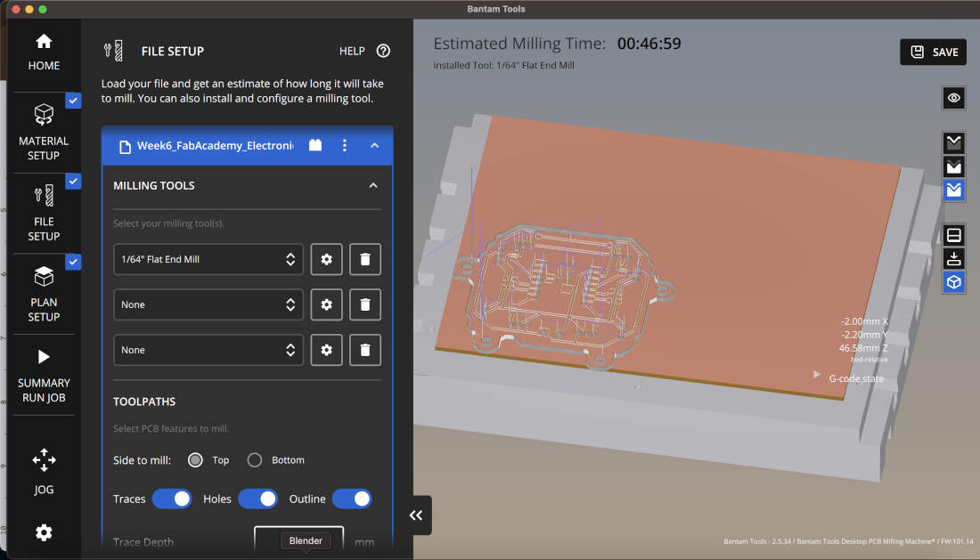Click the Bantam Tools version text at bottom
Screen dimensions: 980x560
pos(848,541)
